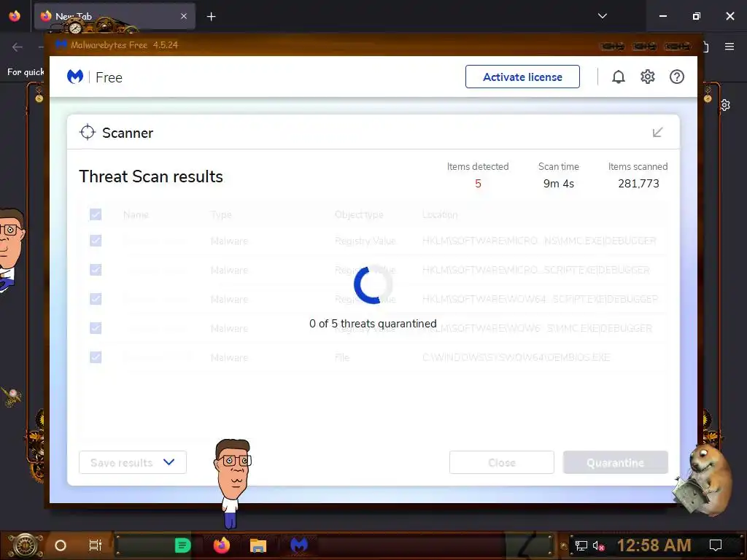Click '0 of 5 threats quarantined' status text
This screenshot has width=747, height=560.
click(x=373, y=323)
